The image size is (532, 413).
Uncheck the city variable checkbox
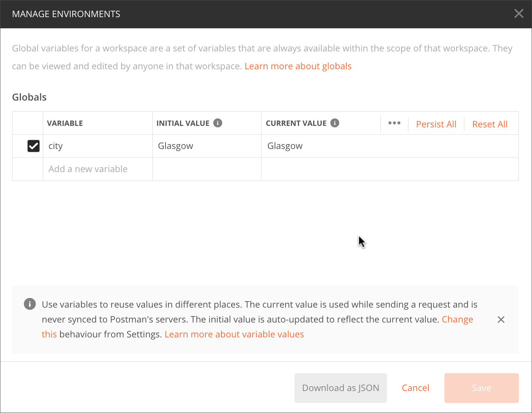tap(34, 146)
